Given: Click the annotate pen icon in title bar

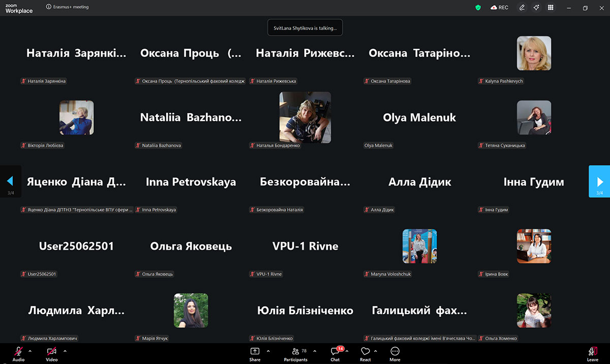Looking at the screenshot, I should (522, 8).
